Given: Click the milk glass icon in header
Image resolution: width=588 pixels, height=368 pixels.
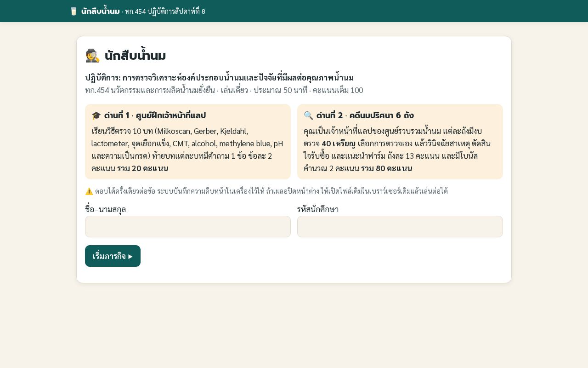Looking at the screenshot, I should pos(73,11).
